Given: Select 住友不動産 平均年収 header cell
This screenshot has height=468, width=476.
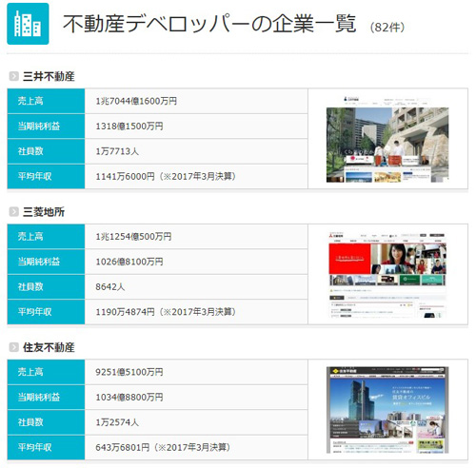Looking at the screenshot, I should pyautogui.click(x=46, y=447).
